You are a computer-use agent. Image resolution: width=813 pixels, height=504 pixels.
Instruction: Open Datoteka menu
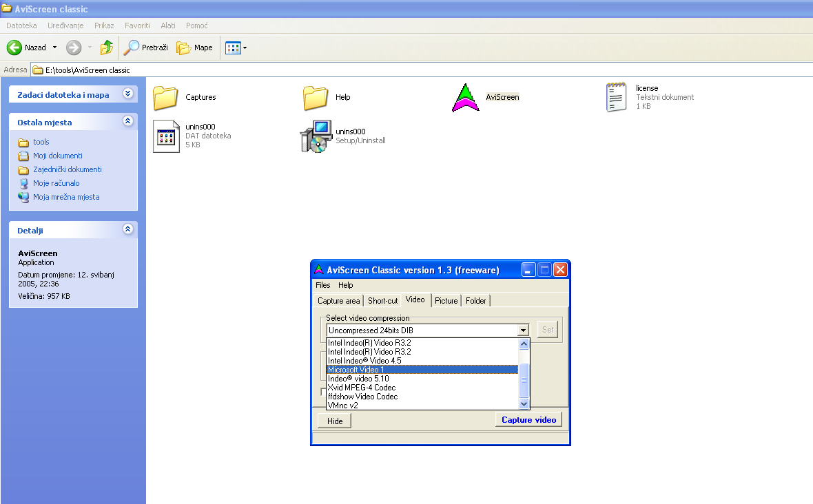[x=22, y=25]
